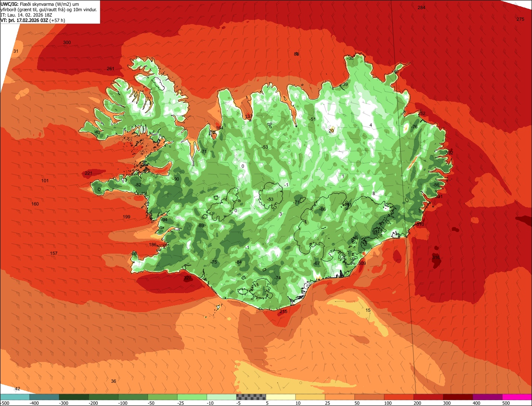Click the 50 to 100 legend swatch
Screen dimensions: 532x406
click(x=369, y=397)
